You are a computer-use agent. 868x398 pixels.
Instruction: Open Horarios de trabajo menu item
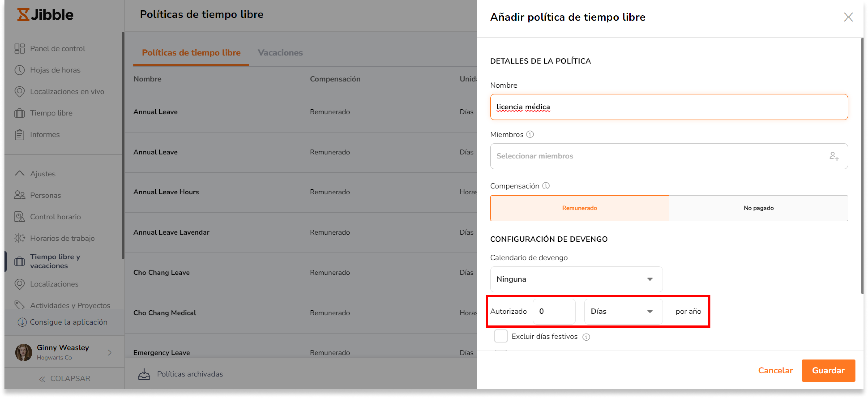coord(62,238)
